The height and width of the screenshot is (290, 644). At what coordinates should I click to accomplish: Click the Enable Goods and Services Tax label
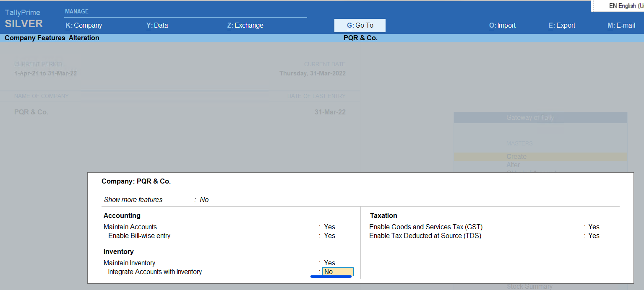coord(426,227)
